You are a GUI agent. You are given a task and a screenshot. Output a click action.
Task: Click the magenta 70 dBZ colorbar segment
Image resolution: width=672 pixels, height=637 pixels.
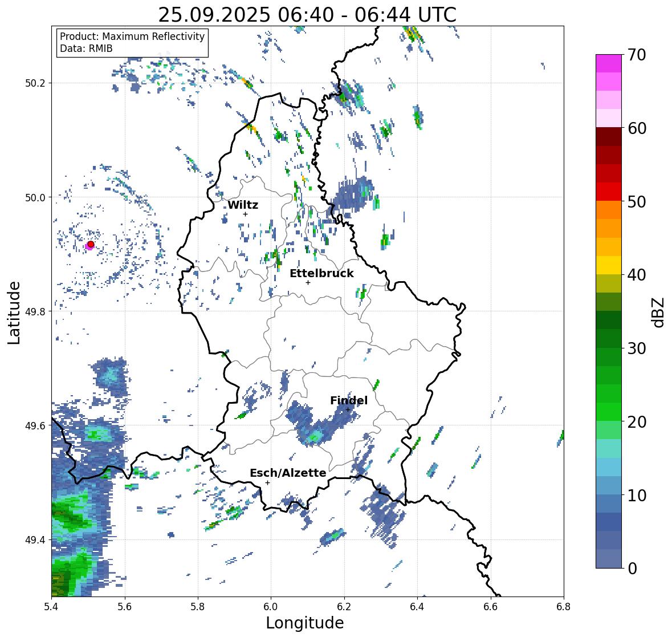pos(609,63)
